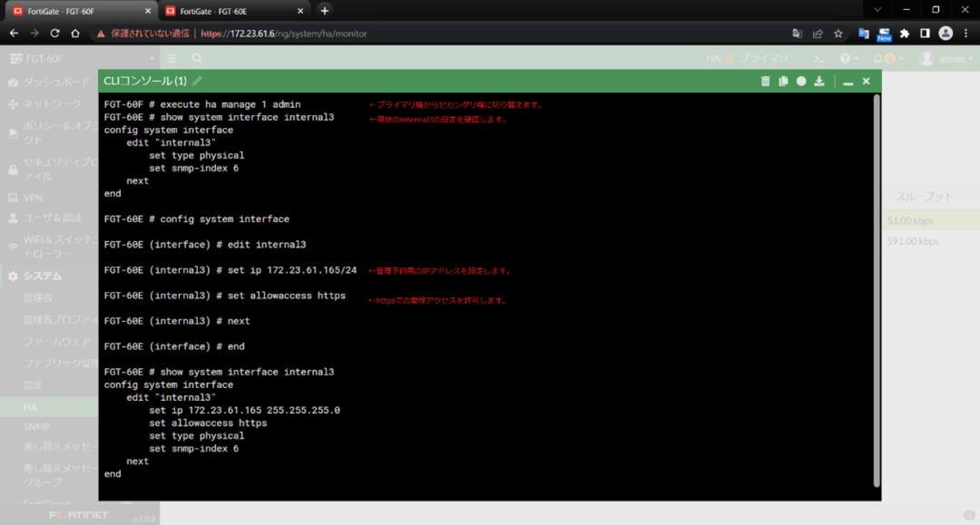Edit the CLI console name with pencil
Viewport: 980px width, 525px height.
[x=197, y=82]
